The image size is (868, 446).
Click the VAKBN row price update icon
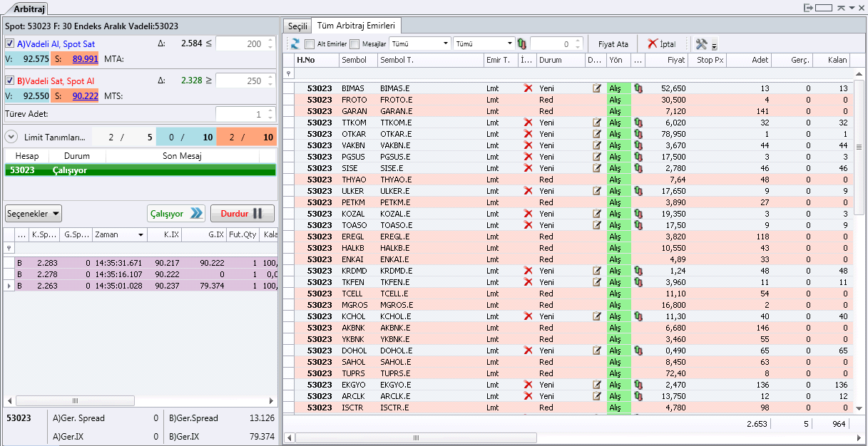638,145
